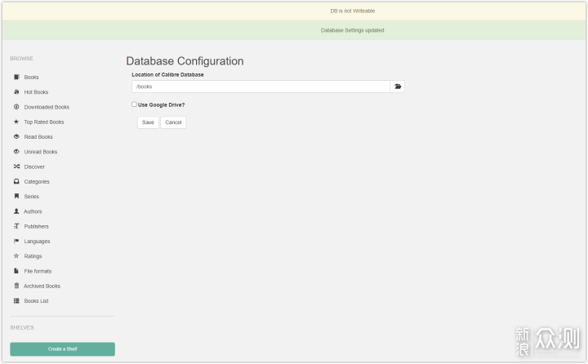Enable the Use Google Drive checkbox

tap(134, 104)
